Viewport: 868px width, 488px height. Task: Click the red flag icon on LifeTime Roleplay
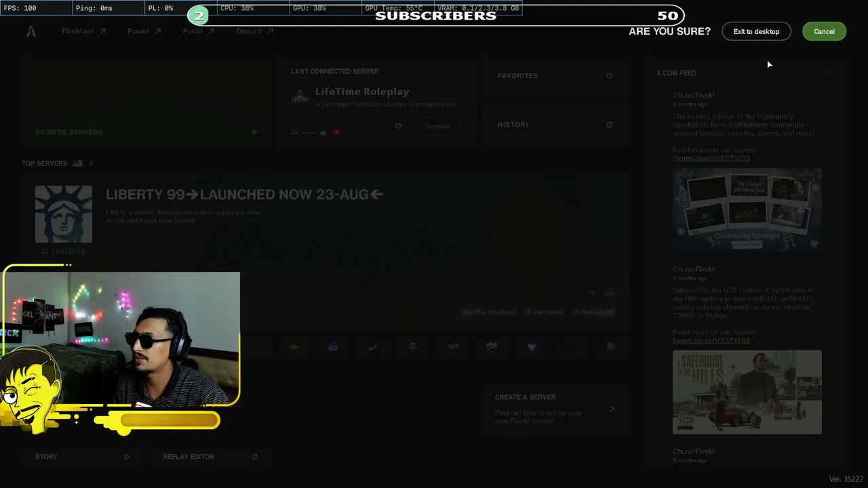pos(336,132)
